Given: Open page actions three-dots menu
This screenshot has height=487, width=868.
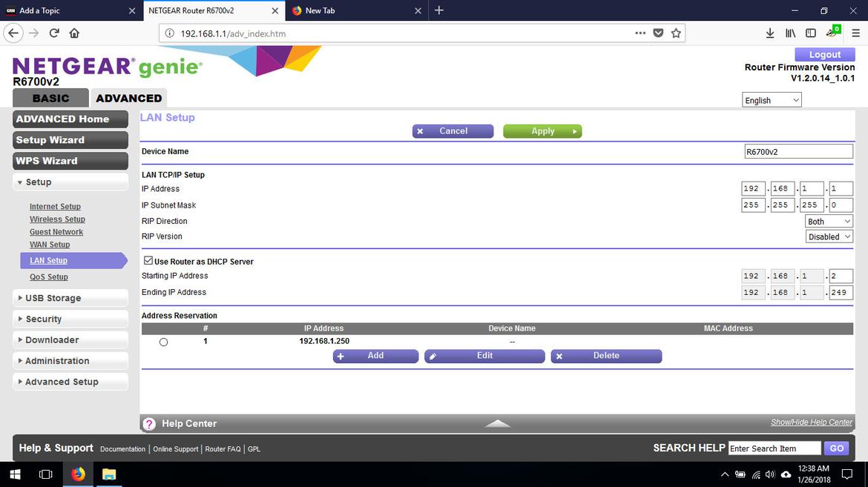Looking at the screenshot, I should tap(640, 33).
